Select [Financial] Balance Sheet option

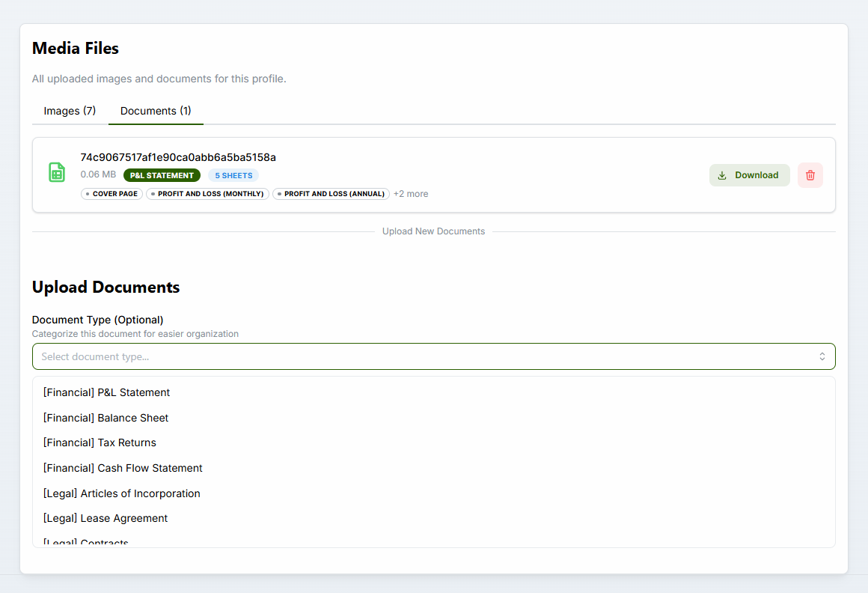pyautogui.click(x=106, y=418)
